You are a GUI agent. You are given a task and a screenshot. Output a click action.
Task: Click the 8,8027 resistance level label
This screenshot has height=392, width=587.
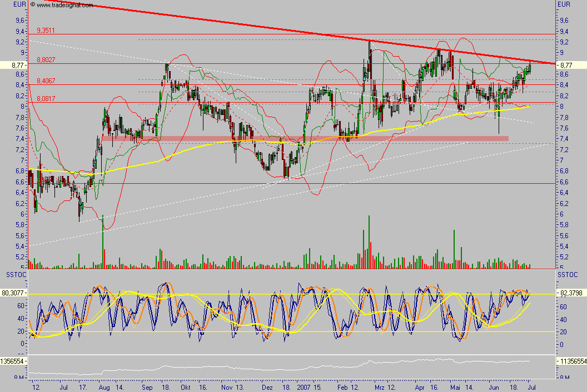(x=46, y=60)
